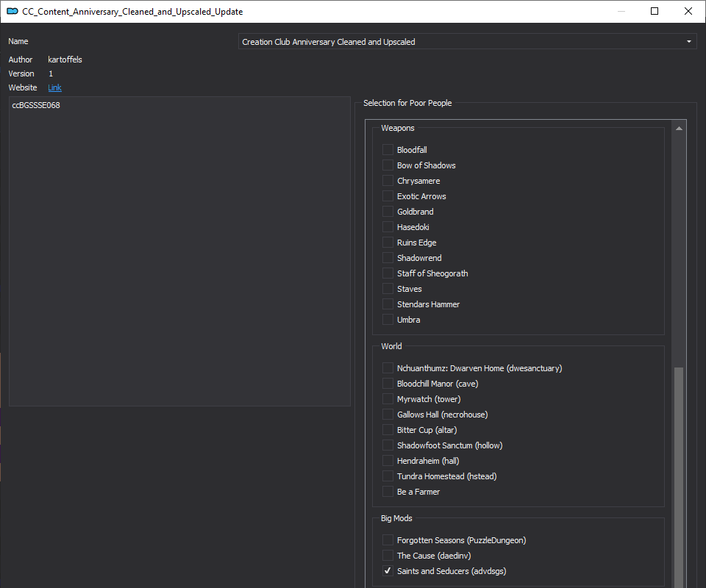
Task: Click the Version value 1
Action: 51,73
